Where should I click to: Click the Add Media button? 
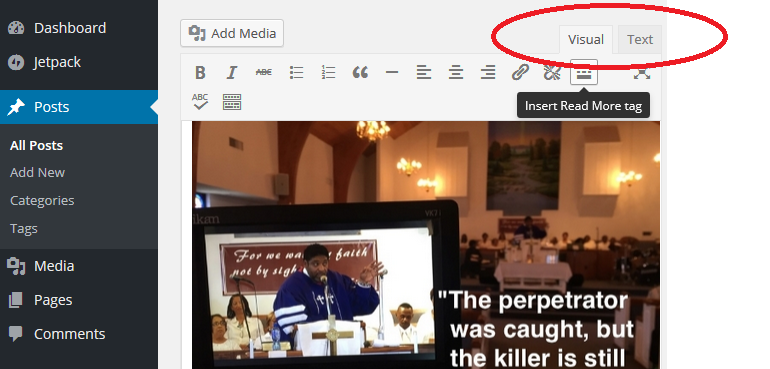point(232,33)
